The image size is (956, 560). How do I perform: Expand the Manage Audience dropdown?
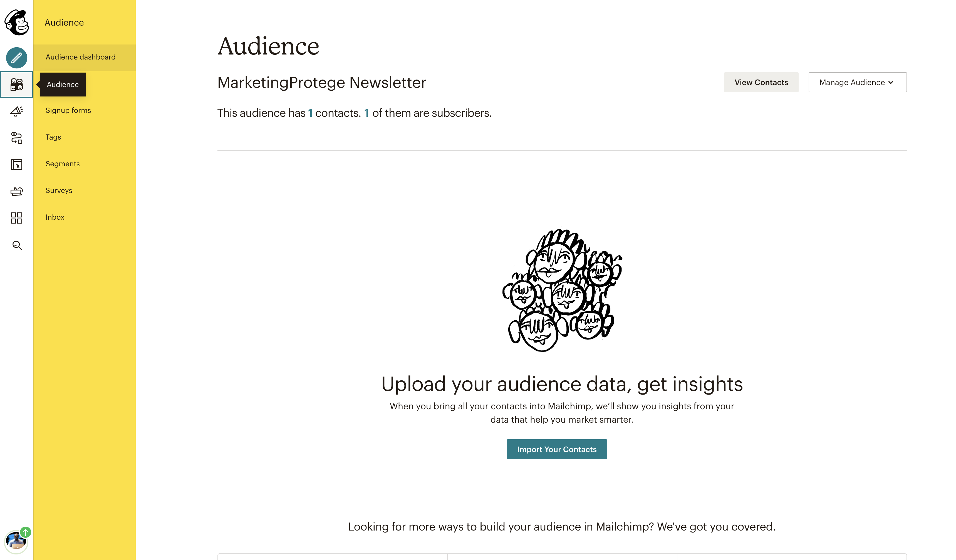tap(857, 82)
